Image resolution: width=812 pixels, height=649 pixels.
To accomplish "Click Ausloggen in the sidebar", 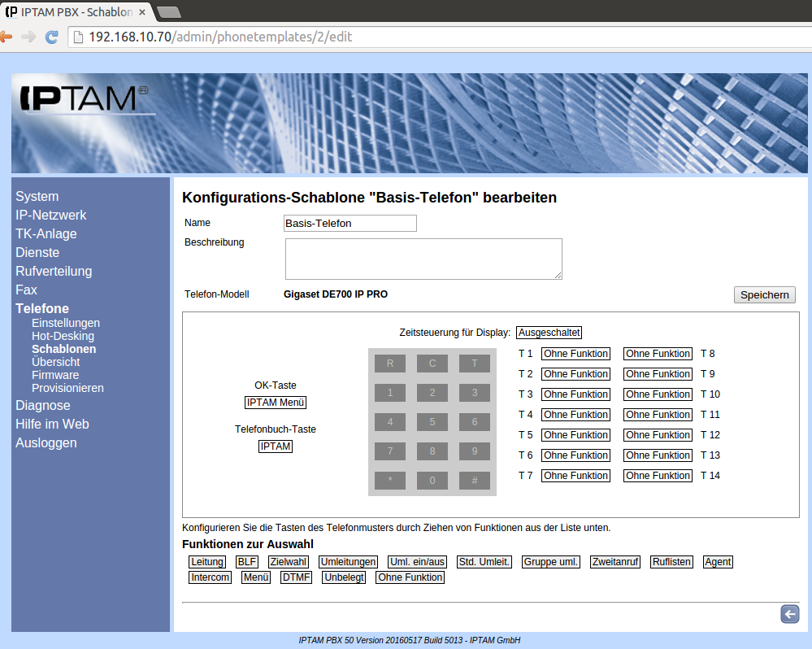I will coord(46,442).
